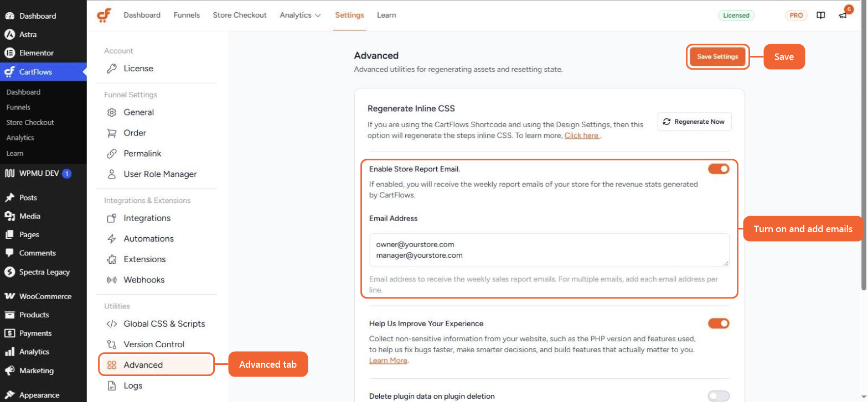Click the WooCommerce icon in WordPress menu

tap(9, 296)
